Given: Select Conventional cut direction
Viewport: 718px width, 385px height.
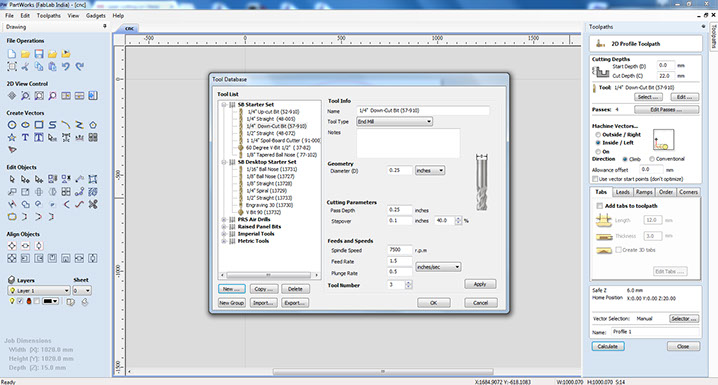Looking at the screenshot, I should pos(652,159).
